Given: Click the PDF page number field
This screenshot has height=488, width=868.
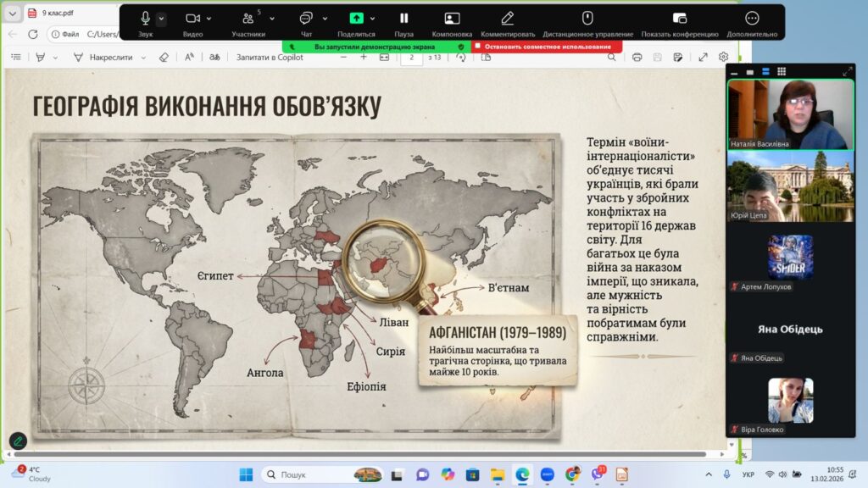Looking at the screenshot, I should [411, 57].
